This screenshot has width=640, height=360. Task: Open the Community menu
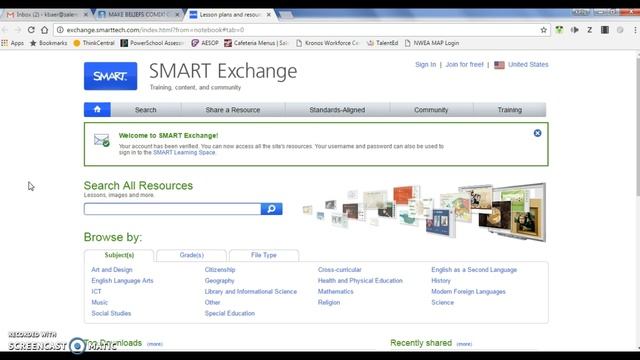(431, 110)
